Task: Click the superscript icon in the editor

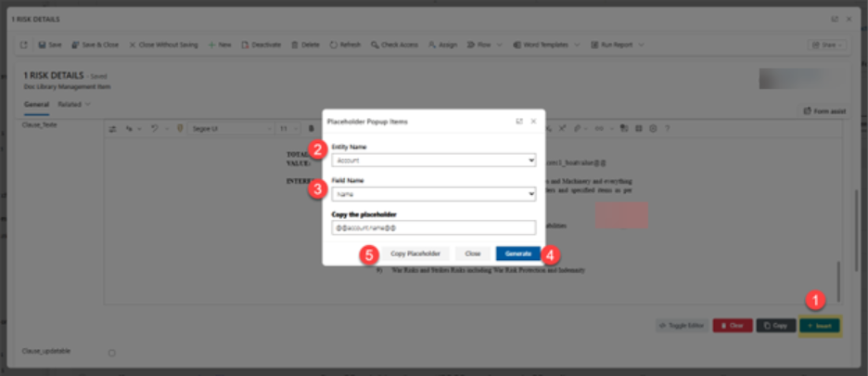Action: pyautogui.click(x=562, y=129)
